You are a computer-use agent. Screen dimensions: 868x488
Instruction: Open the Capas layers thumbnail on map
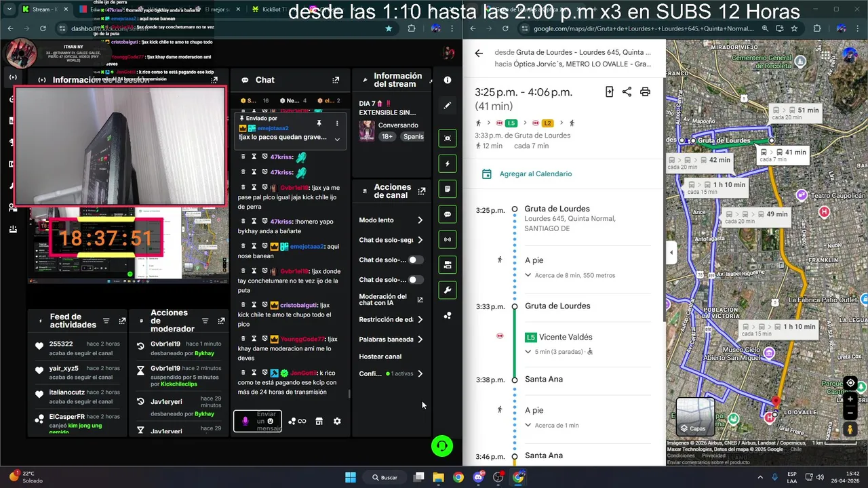pyautogui.click(x=695, y=416)
